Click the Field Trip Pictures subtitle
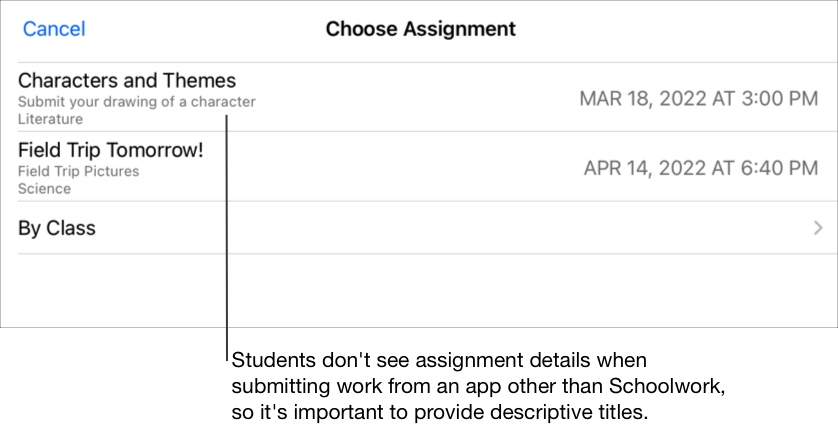The image size is (838, 430). click(x=79, y=171)
